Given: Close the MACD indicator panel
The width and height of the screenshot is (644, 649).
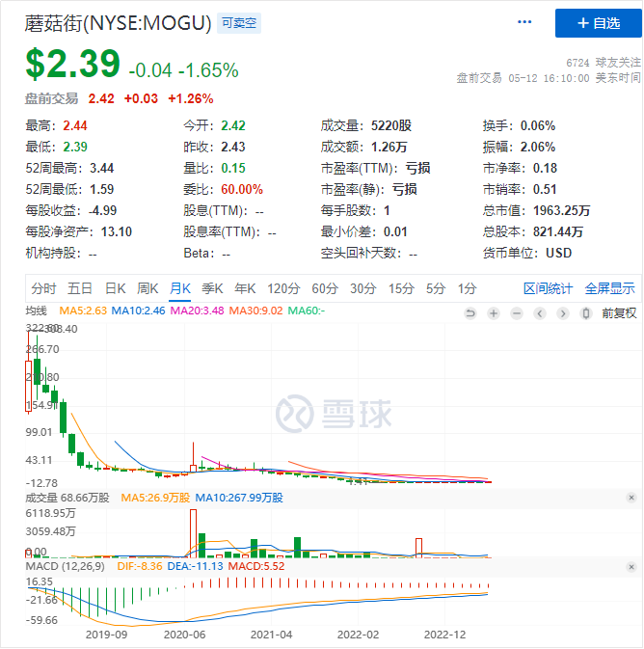Looking at the screenshot, I should 631,567.
